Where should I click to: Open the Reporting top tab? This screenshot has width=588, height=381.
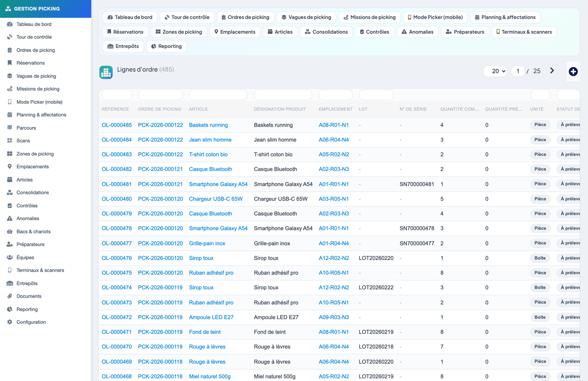click(166, 46)
